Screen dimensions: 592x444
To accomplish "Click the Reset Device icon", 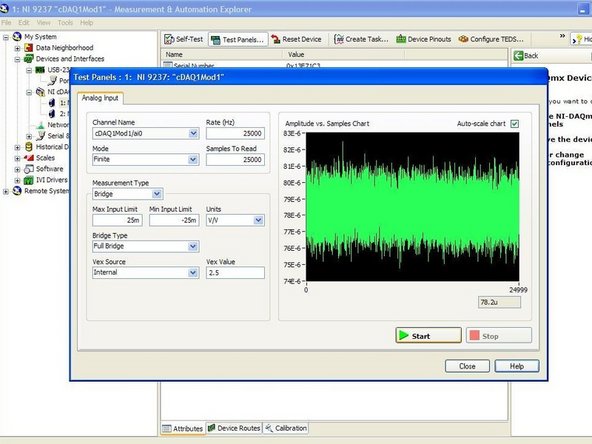I will (276, 39).
